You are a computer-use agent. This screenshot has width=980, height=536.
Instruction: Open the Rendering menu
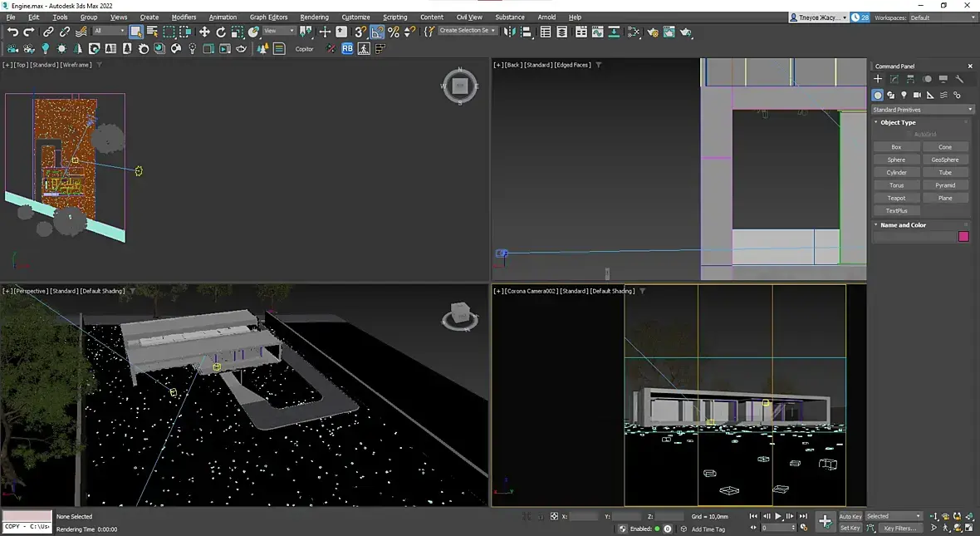point(314,17)
